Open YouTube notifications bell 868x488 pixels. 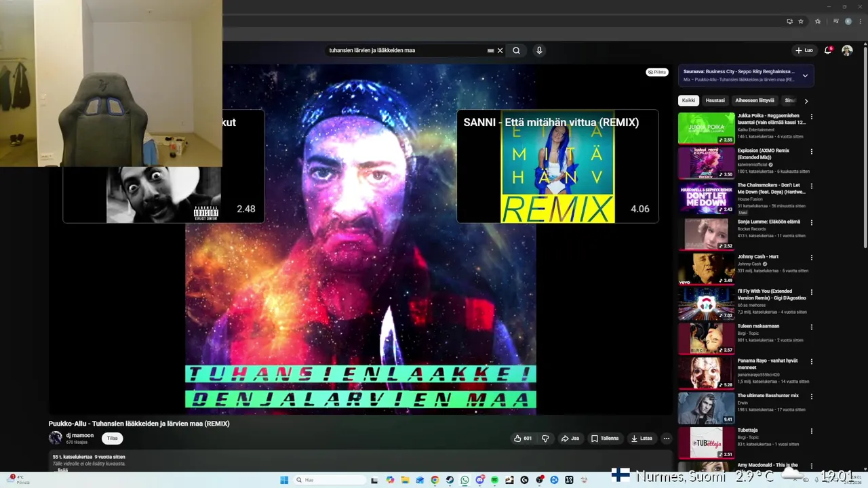(828, 50)
